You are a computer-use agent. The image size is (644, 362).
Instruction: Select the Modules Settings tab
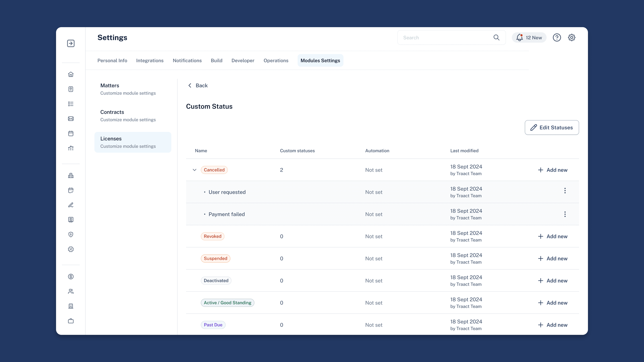tap(320, 60)
